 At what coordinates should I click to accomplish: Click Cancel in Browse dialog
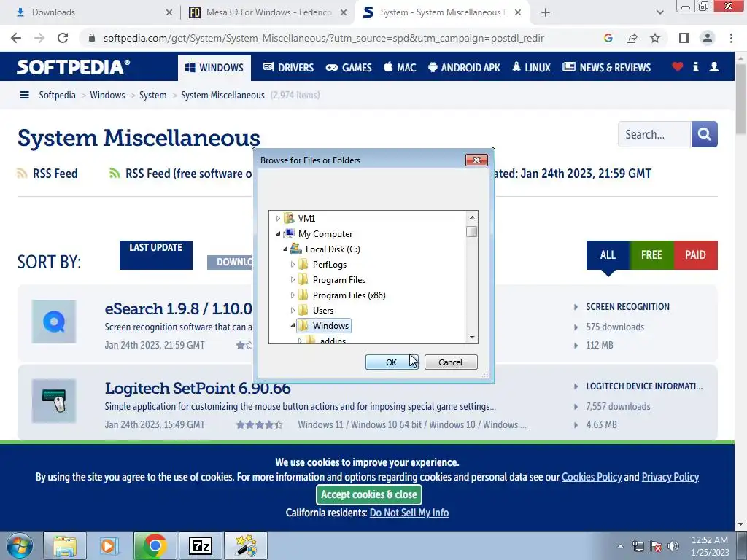pyautogui.click(x=451, y=362)
